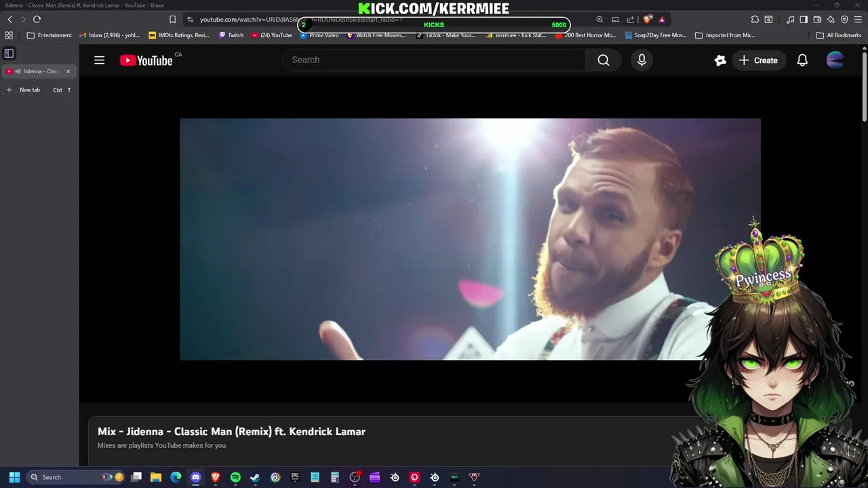Open the Create button

(758, 60)
